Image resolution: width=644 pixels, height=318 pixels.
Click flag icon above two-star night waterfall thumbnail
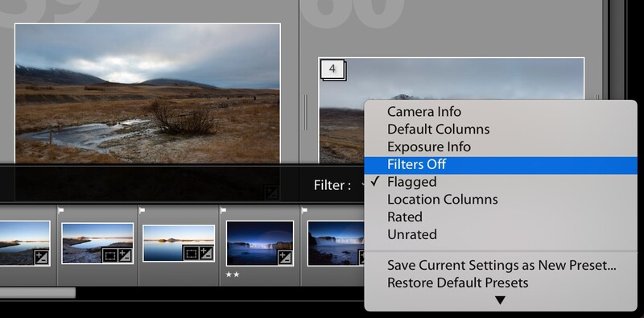pos(224,210)
